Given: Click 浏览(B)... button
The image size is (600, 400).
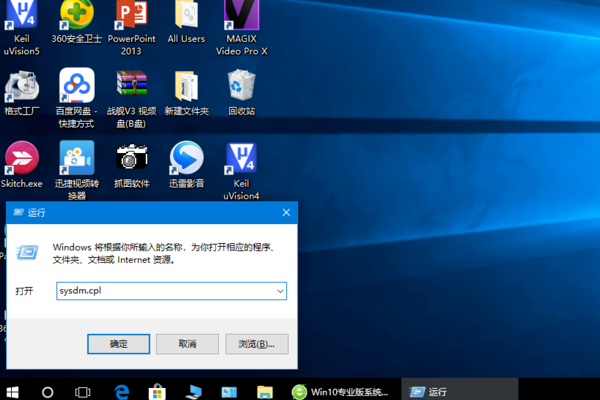Looking at the screenshot, I should click(257, 344).
